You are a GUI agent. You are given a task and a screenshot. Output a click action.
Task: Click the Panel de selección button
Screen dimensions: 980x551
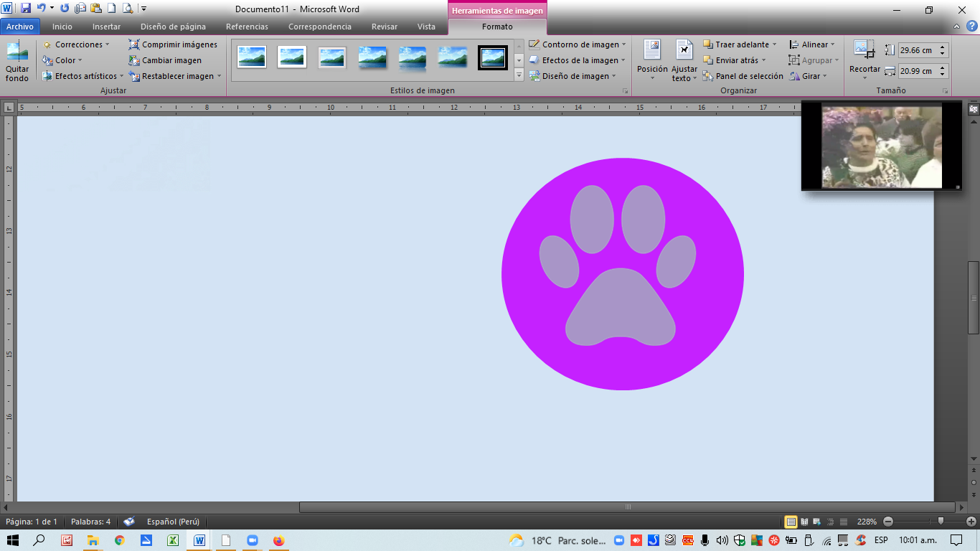tap(743, 76)
